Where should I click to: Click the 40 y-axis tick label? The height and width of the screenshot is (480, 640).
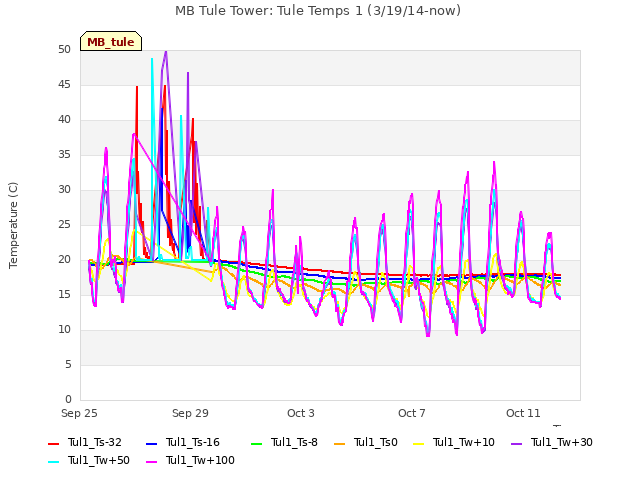click(64, 120)
